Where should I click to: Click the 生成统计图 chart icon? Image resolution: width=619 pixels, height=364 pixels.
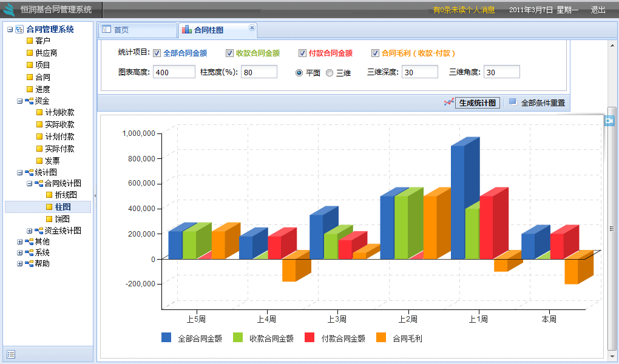tap(448, 103)
